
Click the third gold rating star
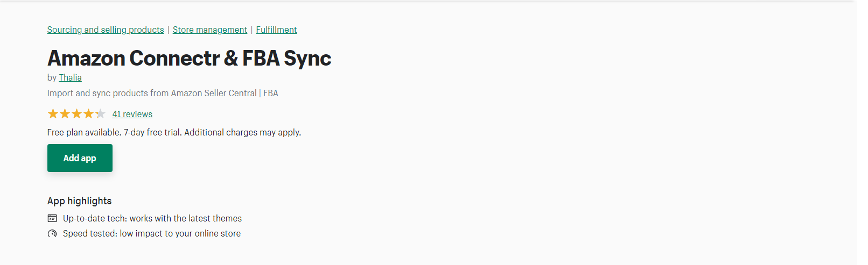(x=76, y=113)
